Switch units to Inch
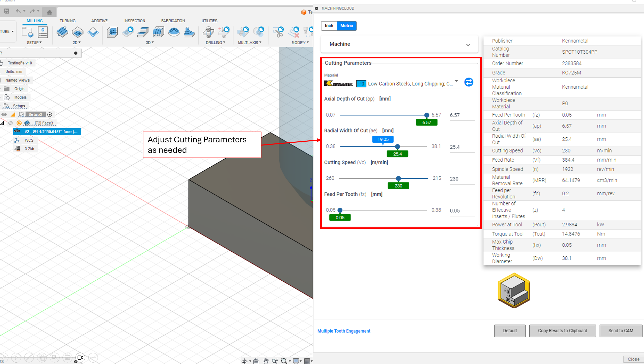This screenshot has width=644, height=364. [x=329, y=26]
